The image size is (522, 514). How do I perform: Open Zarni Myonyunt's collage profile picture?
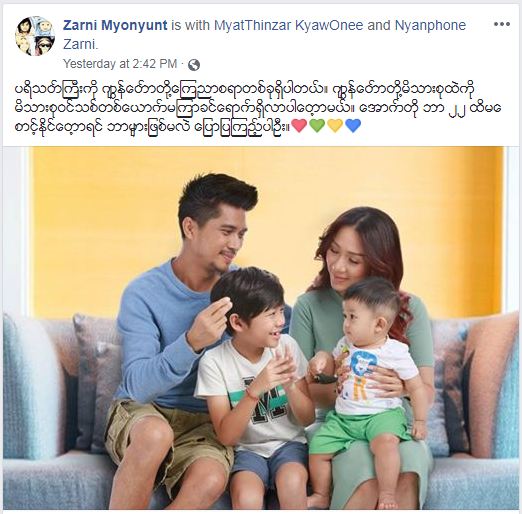[35, 36]
